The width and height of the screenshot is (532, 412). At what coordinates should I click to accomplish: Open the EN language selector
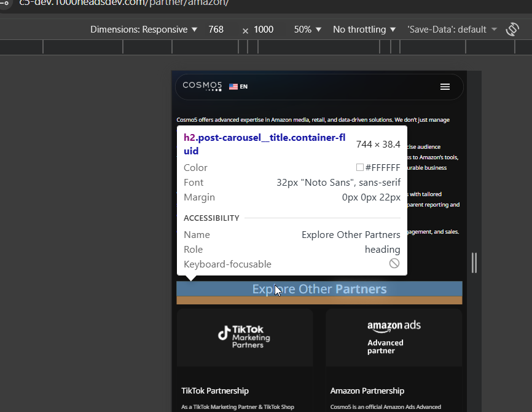[x=238, y=87]
